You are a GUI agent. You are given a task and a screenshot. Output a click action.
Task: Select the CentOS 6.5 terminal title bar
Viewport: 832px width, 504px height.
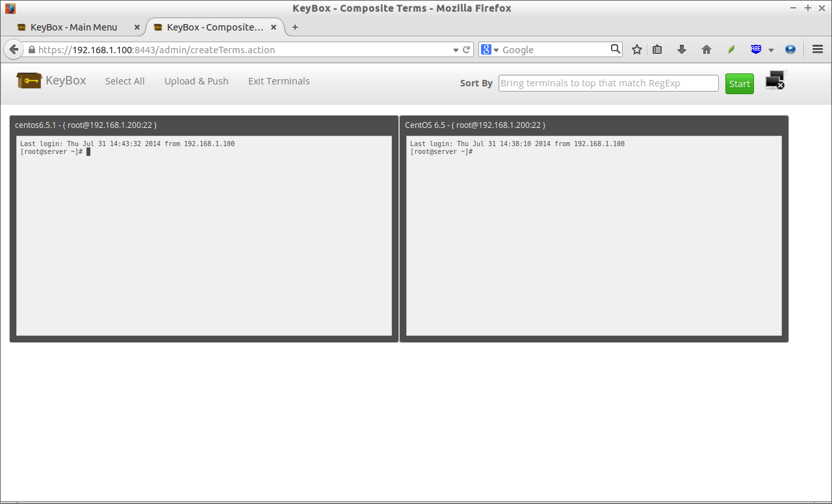(x=594, y=125)
